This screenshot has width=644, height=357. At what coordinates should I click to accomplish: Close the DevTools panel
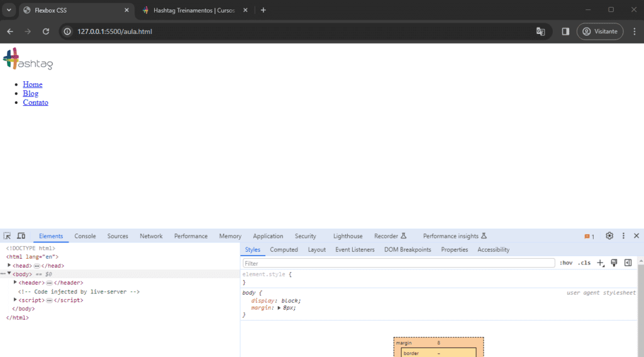click(636, 235)
